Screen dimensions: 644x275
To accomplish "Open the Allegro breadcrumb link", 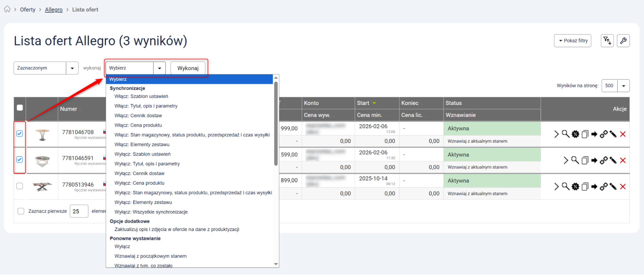I will click(x=54, y=10).
